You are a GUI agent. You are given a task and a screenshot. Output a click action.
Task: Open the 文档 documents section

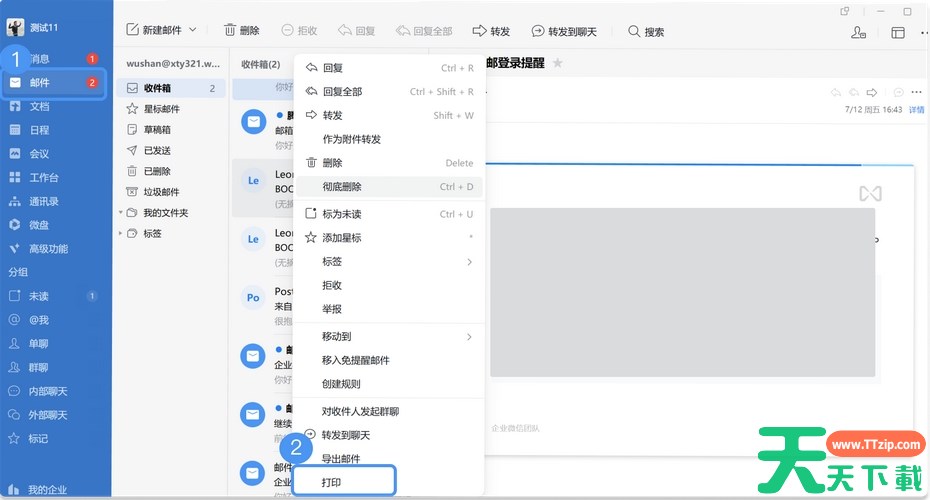tap(38, 106)
